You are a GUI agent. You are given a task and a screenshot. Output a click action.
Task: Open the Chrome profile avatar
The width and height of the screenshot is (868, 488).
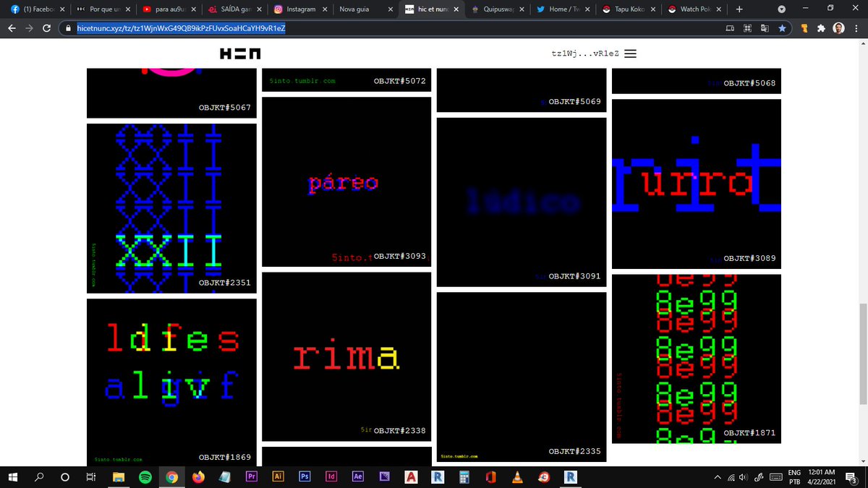click(x=838, y=28)
